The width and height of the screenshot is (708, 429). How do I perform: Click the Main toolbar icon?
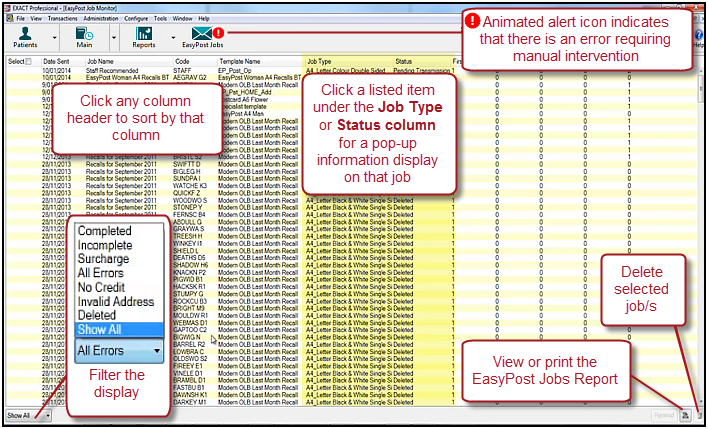click(84, 33)
